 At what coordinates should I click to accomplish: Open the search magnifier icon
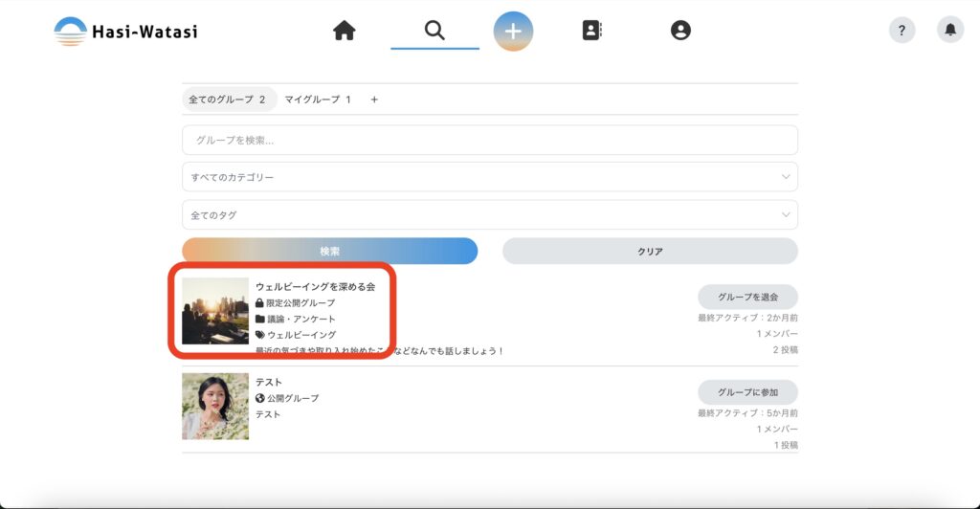434,31
